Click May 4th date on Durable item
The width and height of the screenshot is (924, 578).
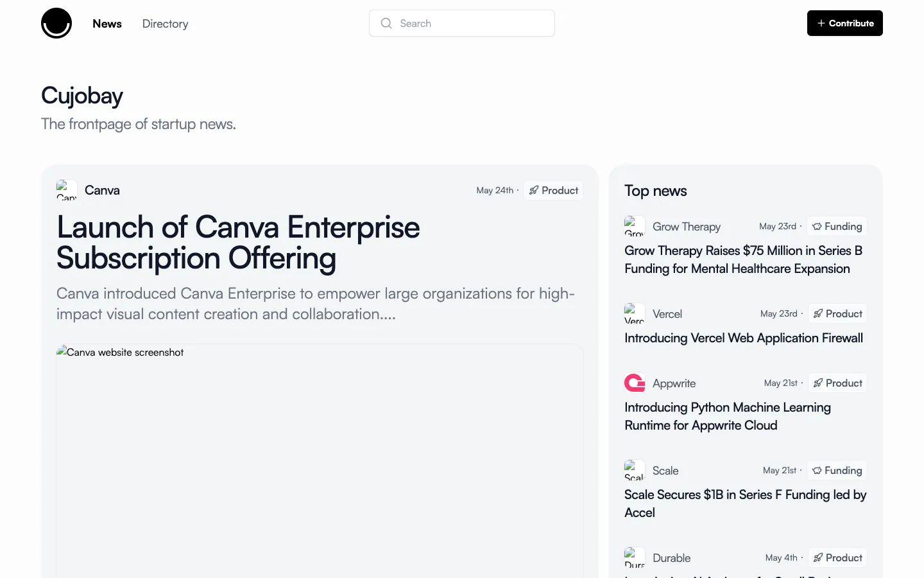point(782,557)
